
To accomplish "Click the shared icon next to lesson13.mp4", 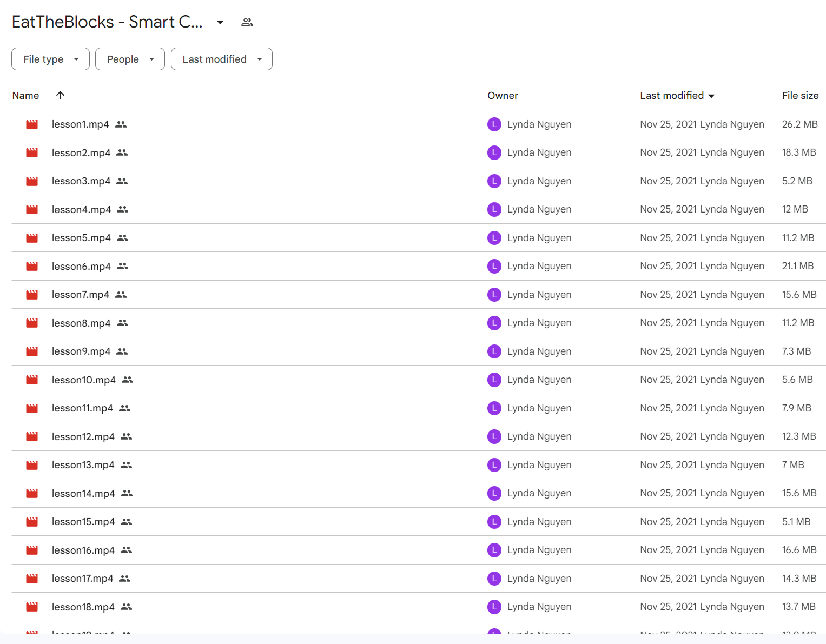I will (x=127, y=465).
